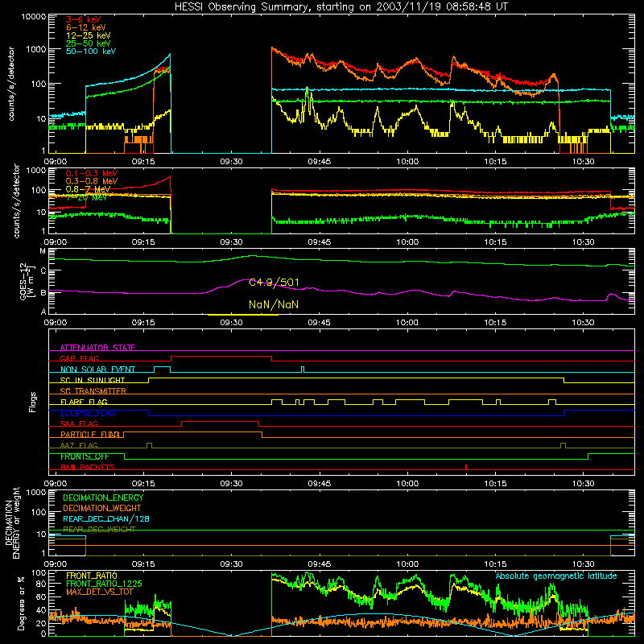The image size is (644, 644).
Task: Select the FRONT_RATIO_1225 legend label
Action: click(104, 583)
